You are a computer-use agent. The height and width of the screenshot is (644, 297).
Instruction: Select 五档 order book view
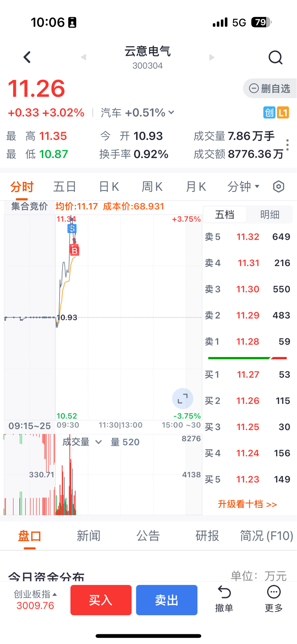(x=224, y=215)
